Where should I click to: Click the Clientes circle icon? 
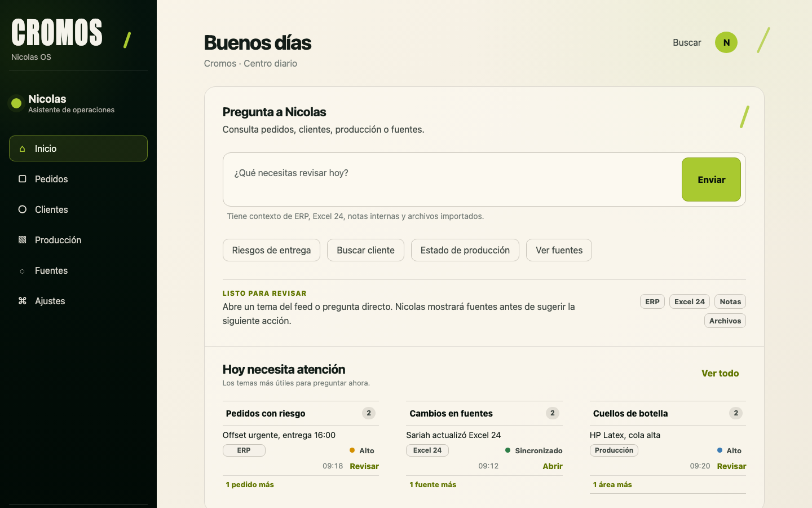(23, 209)
